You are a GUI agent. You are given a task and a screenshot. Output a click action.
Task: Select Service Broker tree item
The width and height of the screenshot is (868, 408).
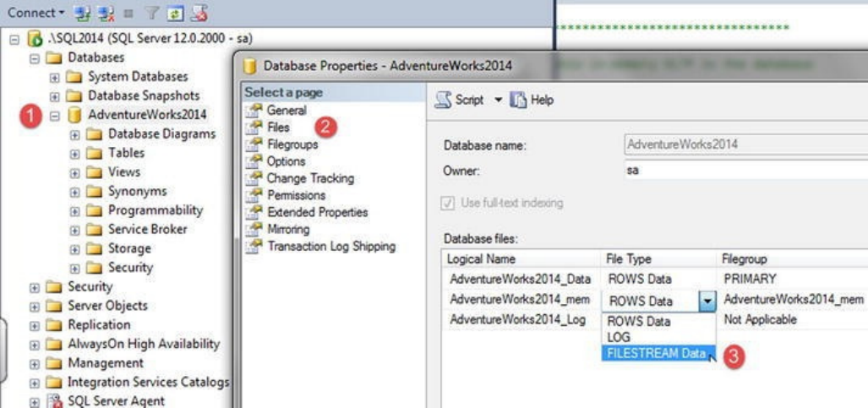(x=147, y=229)
